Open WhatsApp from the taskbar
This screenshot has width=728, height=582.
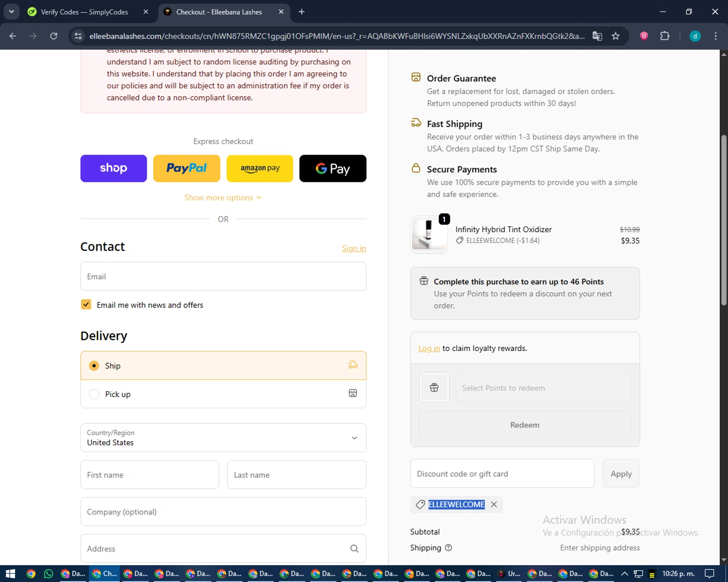coord(48,574)
